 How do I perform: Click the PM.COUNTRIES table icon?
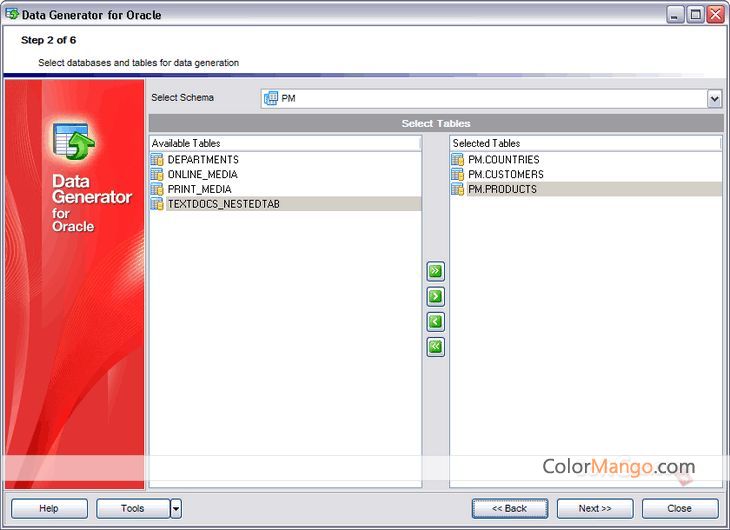458,160
